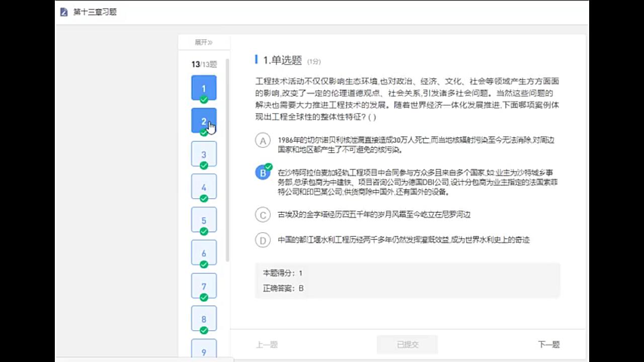Click the question stem paragraph text

pos(407,99)
